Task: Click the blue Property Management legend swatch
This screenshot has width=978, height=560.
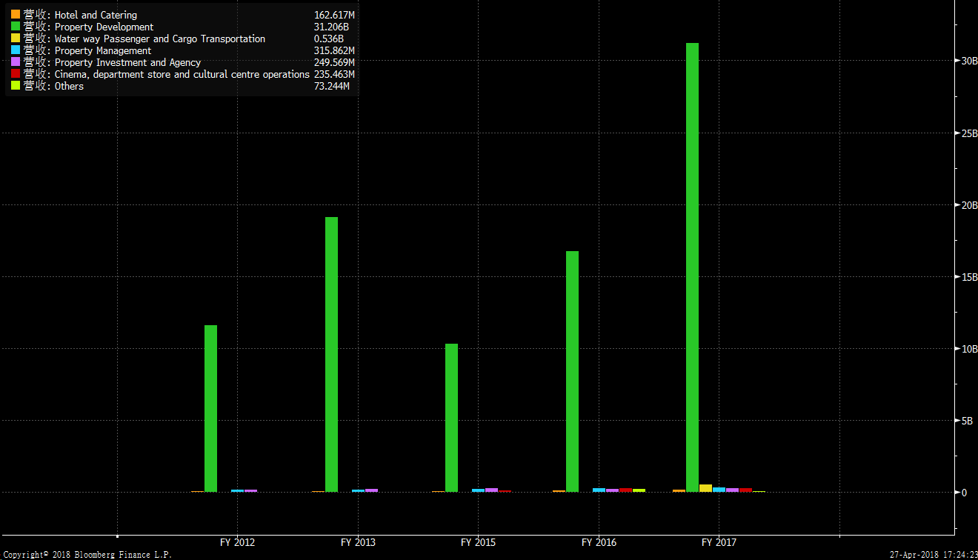Action: pos(16,50)
